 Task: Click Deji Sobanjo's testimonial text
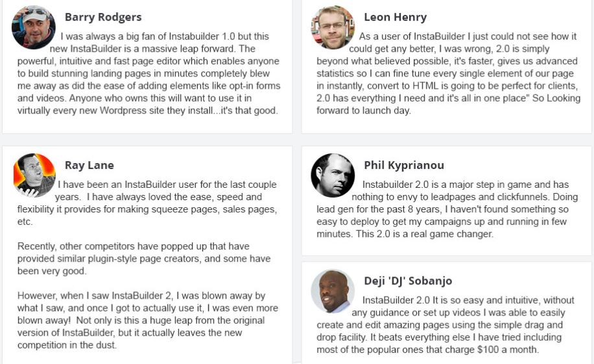pos(445,324)
